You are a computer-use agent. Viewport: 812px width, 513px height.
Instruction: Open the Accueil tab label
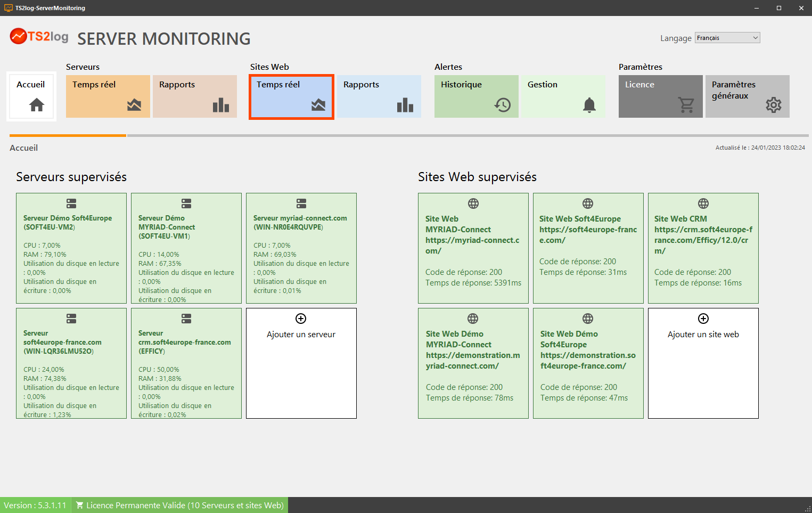click(x=30, y=84)
